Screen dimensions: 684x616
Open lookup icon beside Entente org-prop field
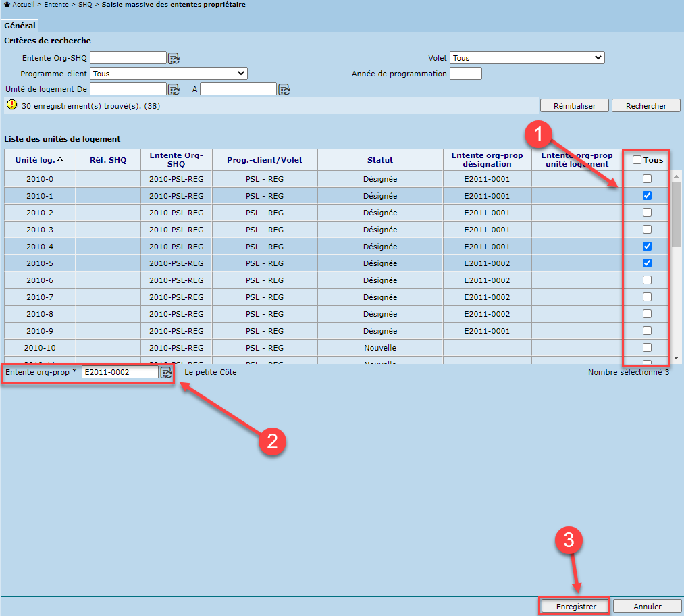pos(166,372)
